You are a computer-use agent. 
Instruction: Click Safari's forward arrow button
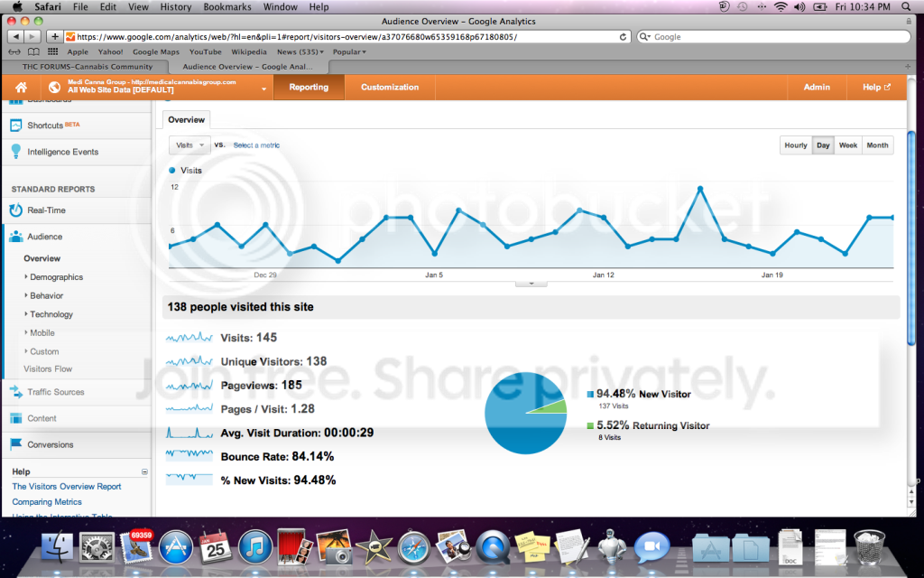point(32,36)
